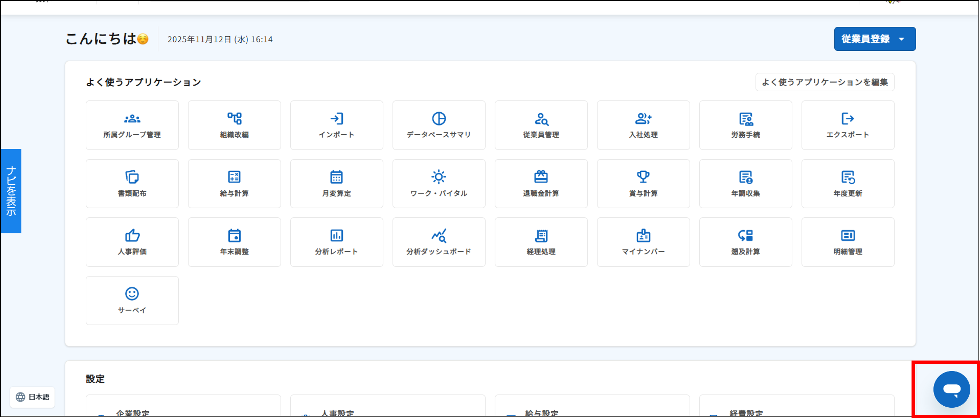This screenshot has height=418, width=980.
Task: Select the 労務手続 document icon
Action: tap(745, 125)
